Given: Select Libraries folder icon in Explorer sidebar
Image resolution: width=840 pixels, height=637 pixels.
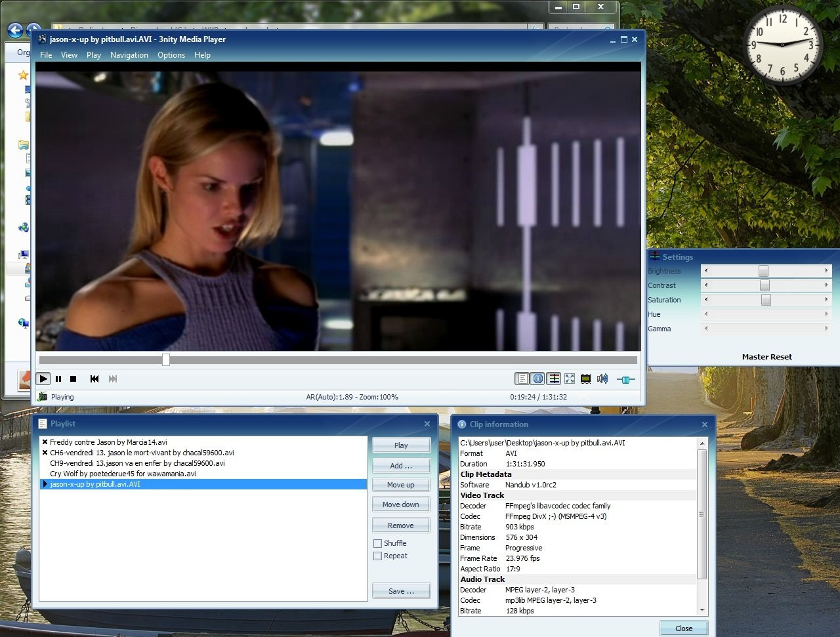Looking at the screenshot, I should click(x=24, y=144).
